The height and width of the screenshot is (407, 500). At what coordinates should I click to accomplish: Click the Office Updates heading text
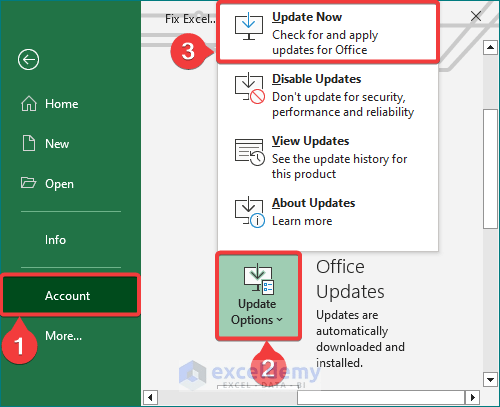[350, 279]
